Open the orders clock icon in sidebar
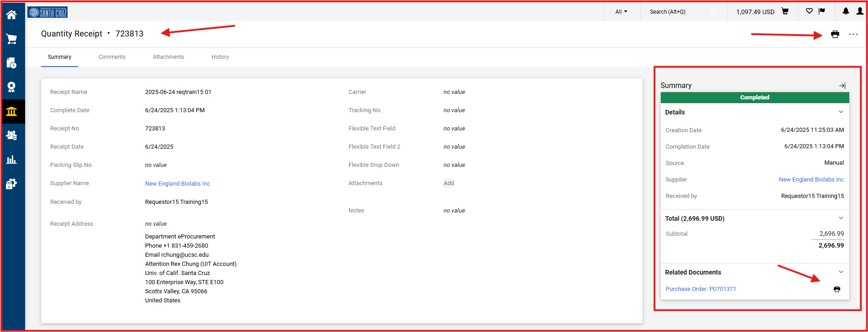This screenshot has height=332, width=868. [11, 63]
